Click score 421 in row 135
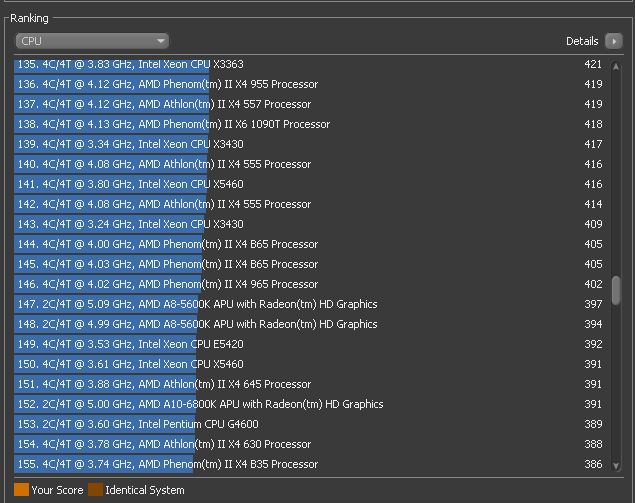 coord(593,64)
